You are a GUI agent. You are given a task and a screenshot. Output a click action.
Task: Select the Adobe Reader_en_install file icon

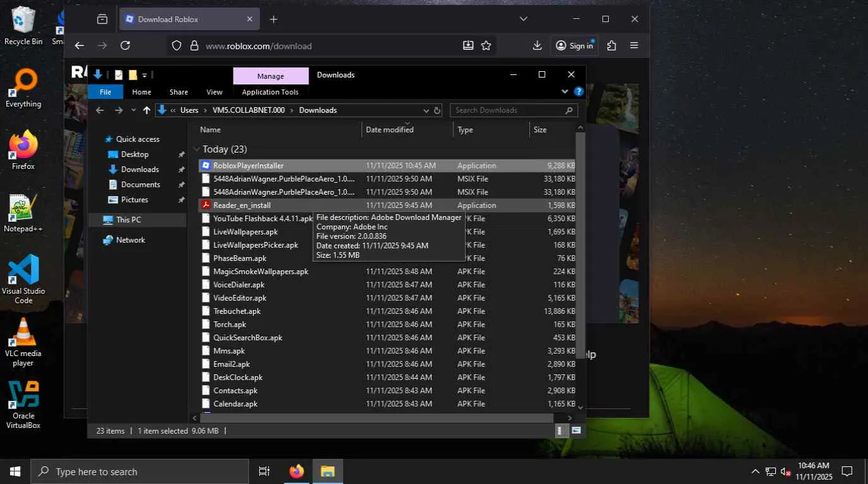[x=205, y=205]
